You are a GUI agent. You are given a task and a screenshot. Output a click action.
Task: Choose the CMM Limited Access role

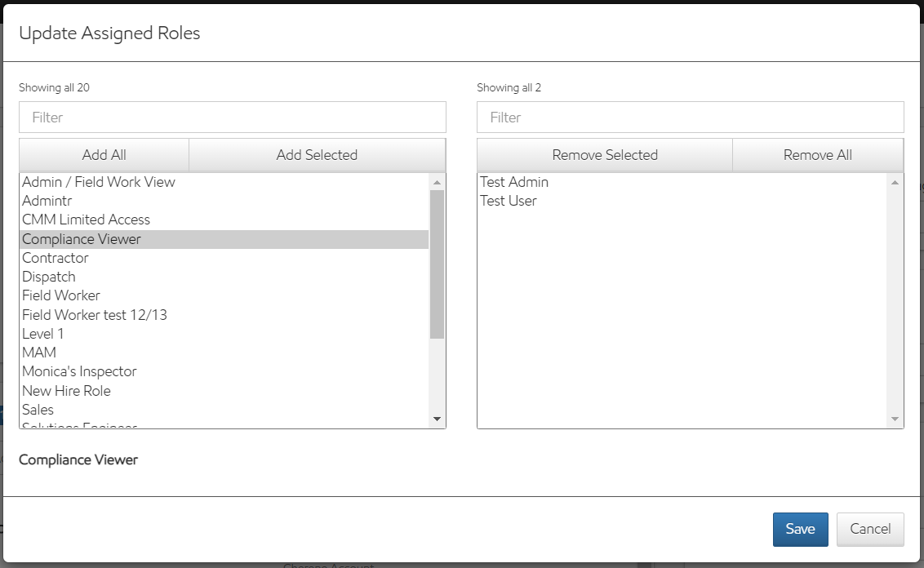[87, 220]
